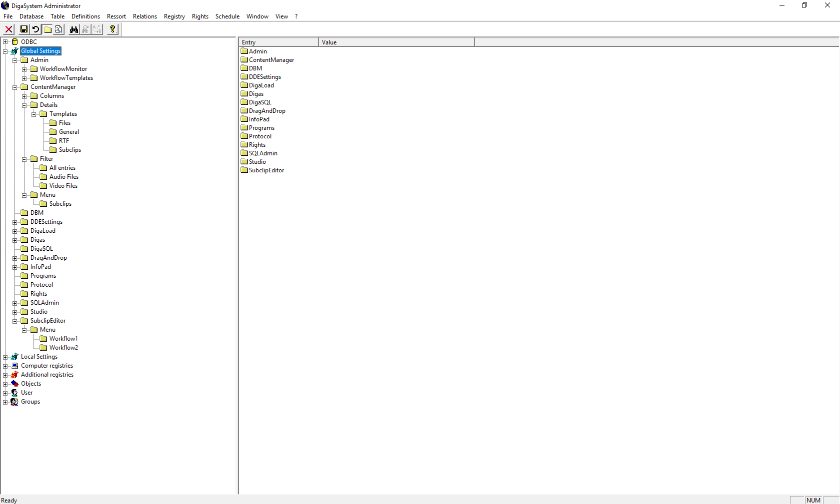This screenshot has width=840, height=504.
Task: Select the ODBC database cylinder icon
Action: (15, 42)
